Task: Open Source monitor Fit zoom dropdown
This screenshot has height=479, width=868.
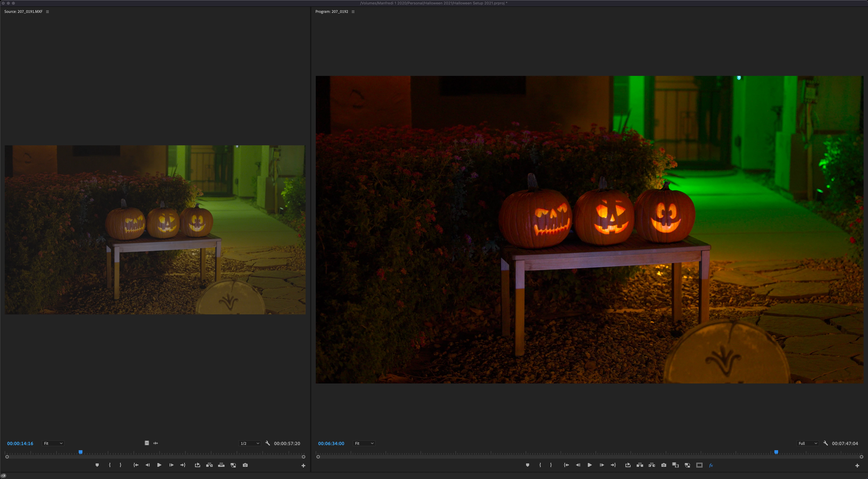Action: [x=53, y=443]
